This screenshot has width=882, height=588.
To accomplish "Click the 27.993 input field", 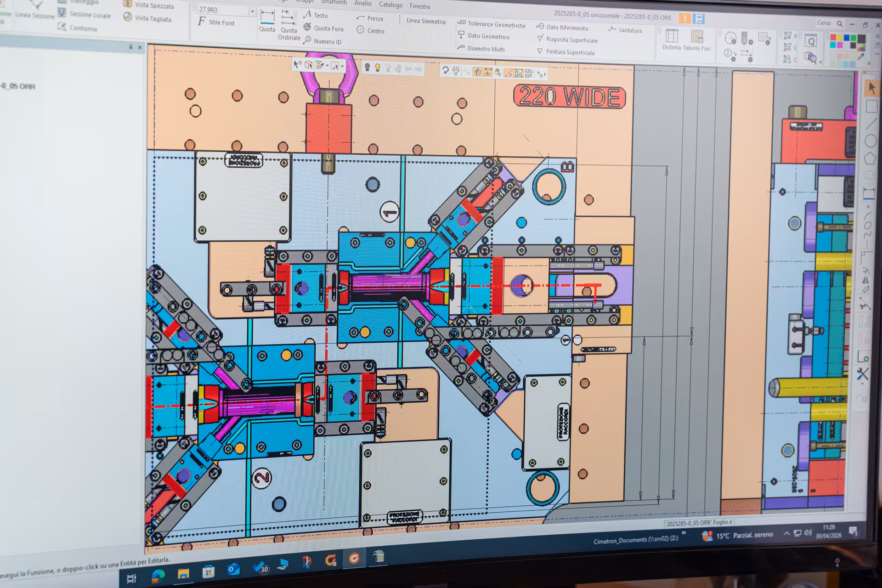I will point(223,10).
